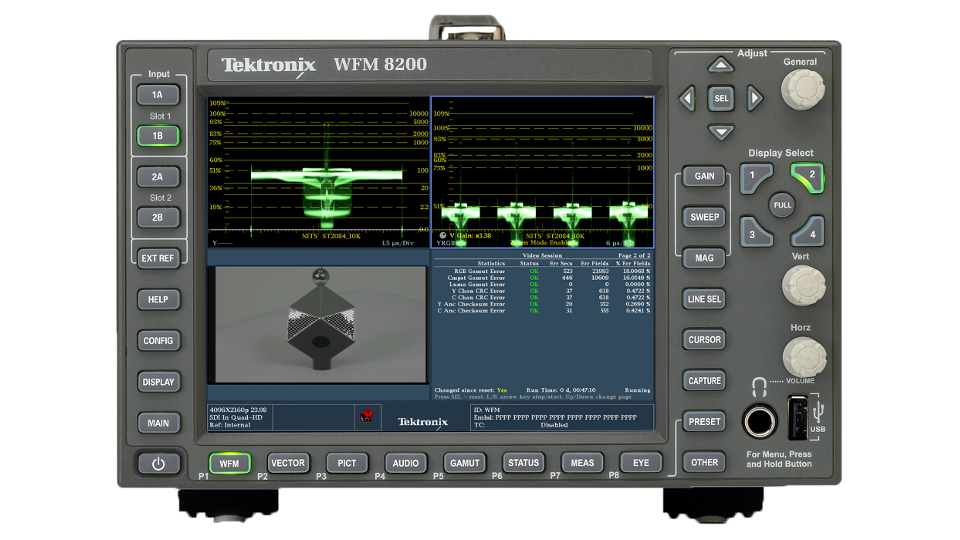Select the lit display tile 2
Screen dimensions: 960x540
tap(808, 178)
